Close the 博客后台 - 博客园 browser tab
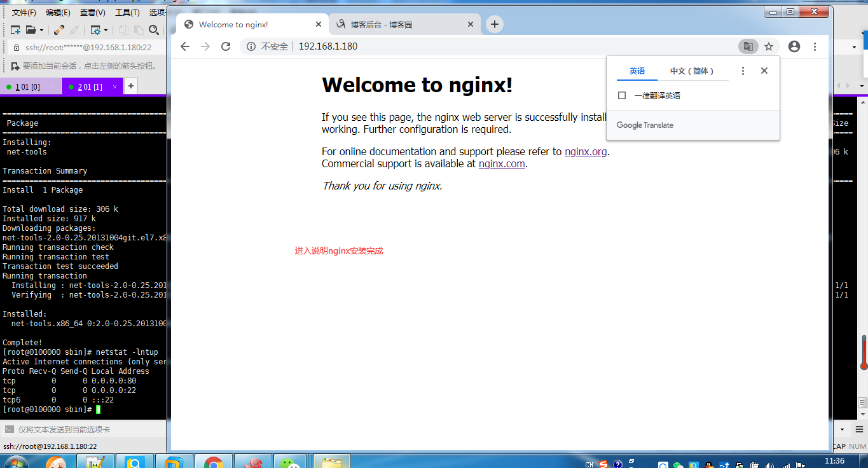The width and height of the screenshot is (868, 468). [x=471, y=24]
